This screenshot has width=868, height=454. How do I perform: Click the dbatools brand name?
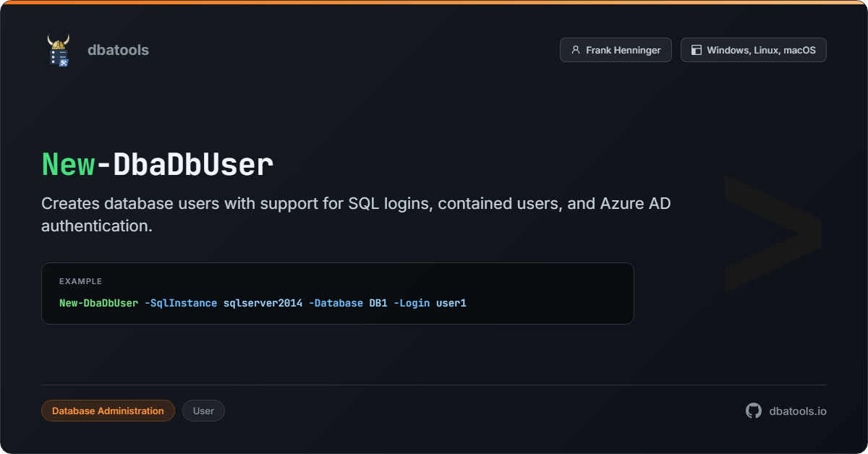tap(118, 50)
